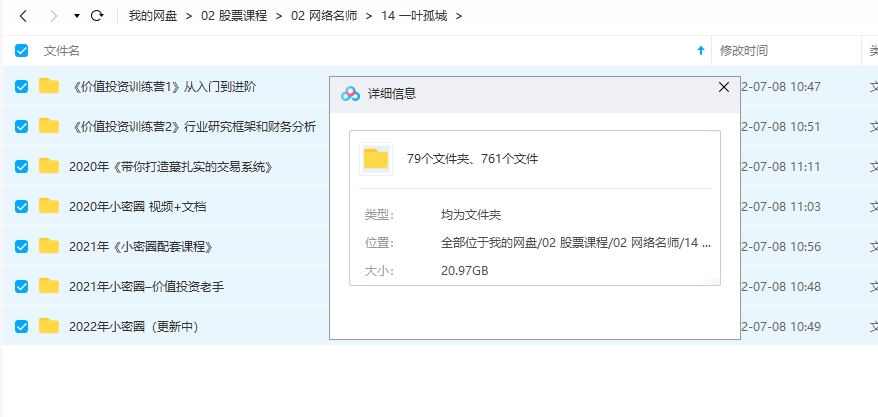Toggle the select-all checkbox in header
This screenshot has width=878, height=417.
pos(22,51)
